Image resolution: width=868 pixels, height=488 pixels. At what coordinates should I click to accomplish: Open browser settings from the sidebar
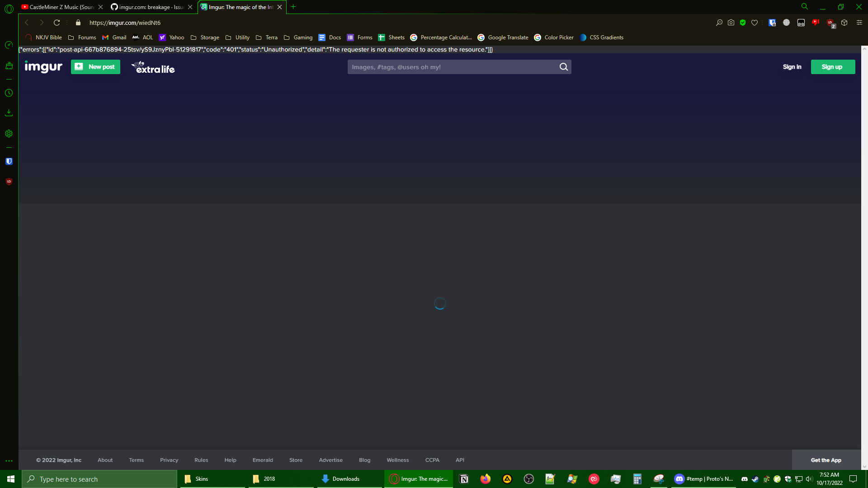(9, 133)
